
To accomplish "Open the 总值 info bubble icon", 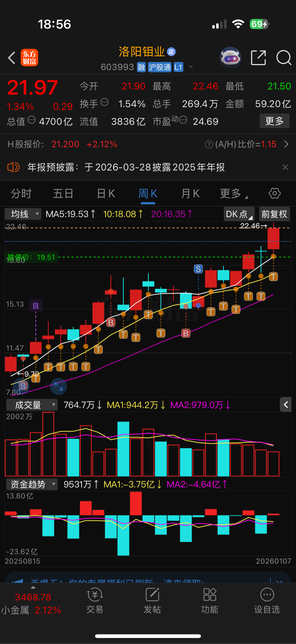I will pyautogui.click(x=32, y=120).
